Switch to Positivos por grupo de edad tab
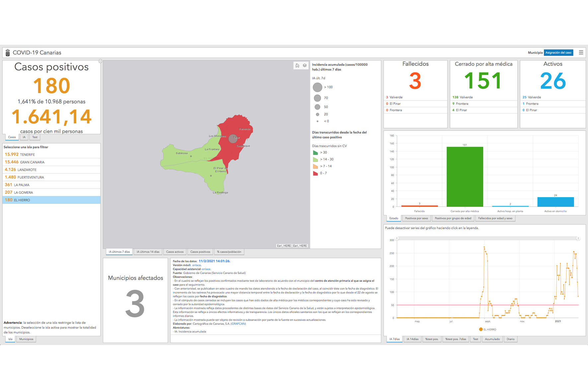The height and width of the screenshot is (392, 588). (x=453, y=218)
